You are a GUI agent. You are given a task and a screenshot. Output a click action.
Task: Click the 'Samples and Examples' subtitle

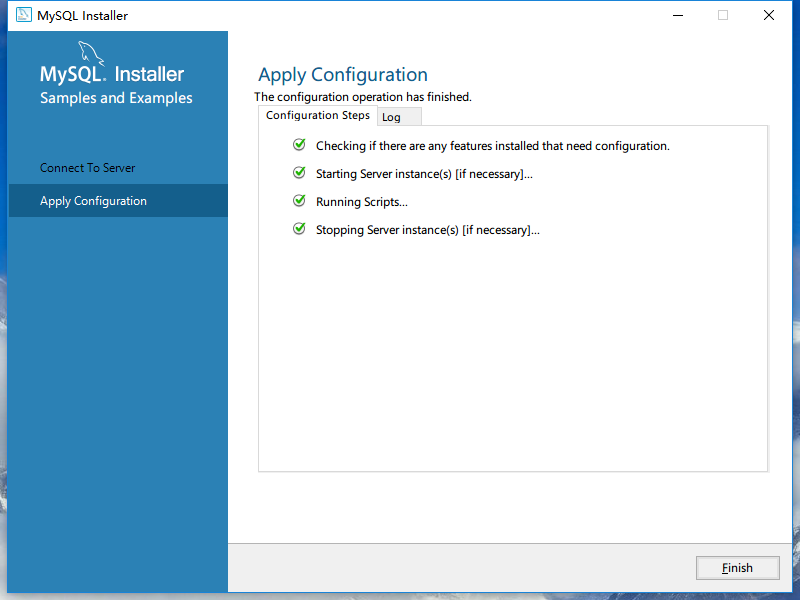116,98
